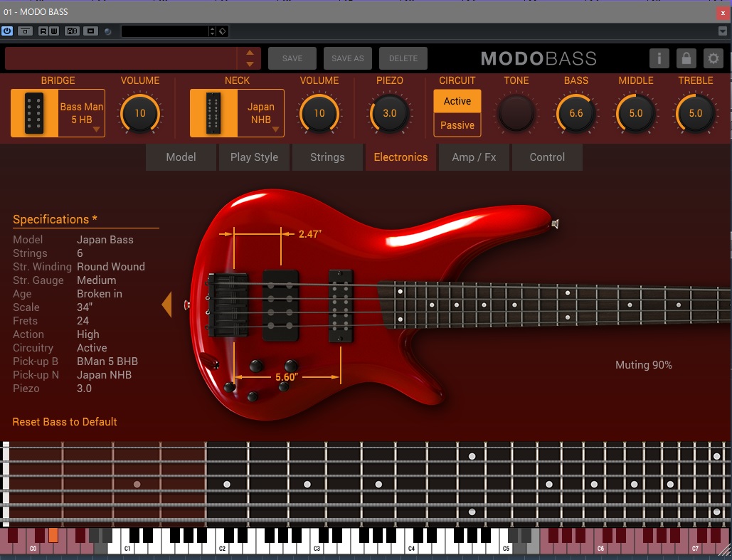
Task: Click the host preset up/down stepper arrows
Action: [213, 31]
